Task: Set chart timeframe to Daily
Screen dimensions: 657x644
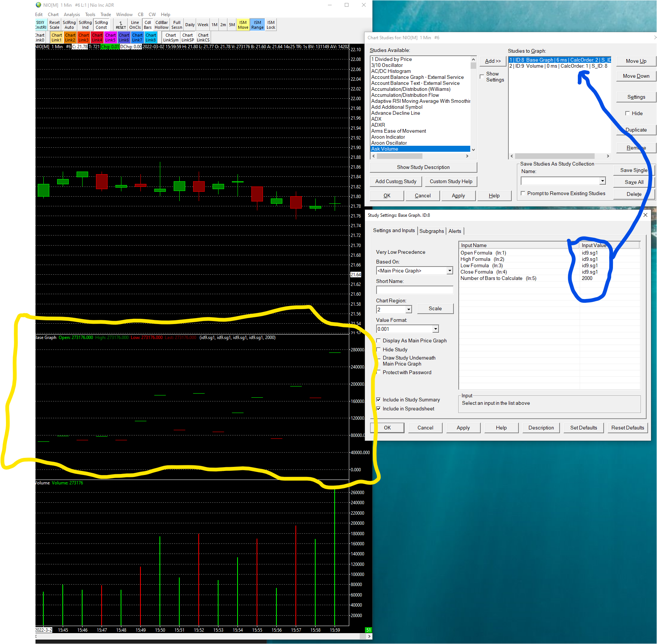Action: pos(190,25)
